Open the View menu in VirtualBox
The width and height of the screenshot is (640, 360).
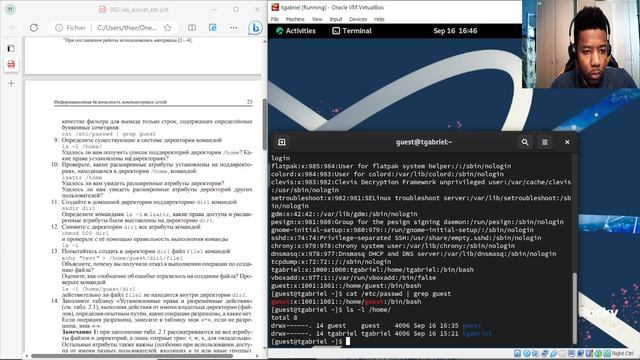[317, 19]
